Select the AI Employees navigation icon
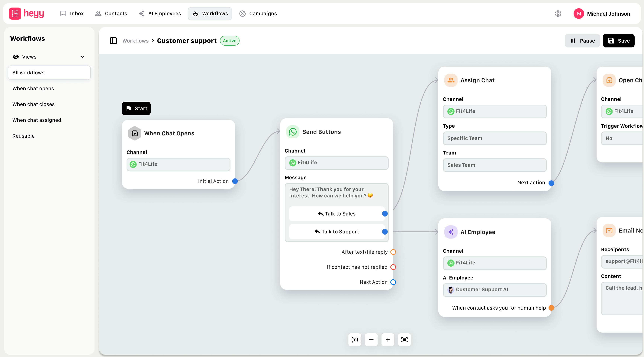 click(x=142, y=14)
